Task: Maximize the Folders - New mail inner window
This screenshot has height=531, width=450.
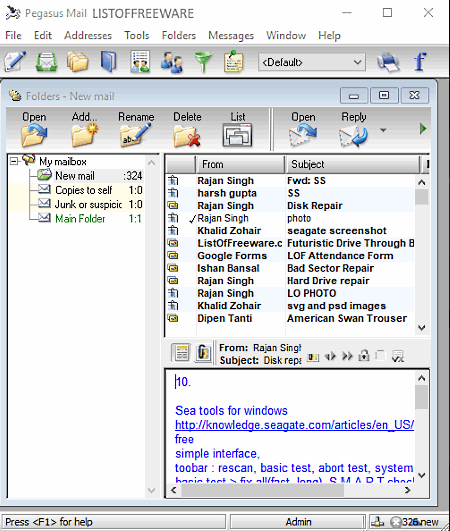Action: (384, 95)
